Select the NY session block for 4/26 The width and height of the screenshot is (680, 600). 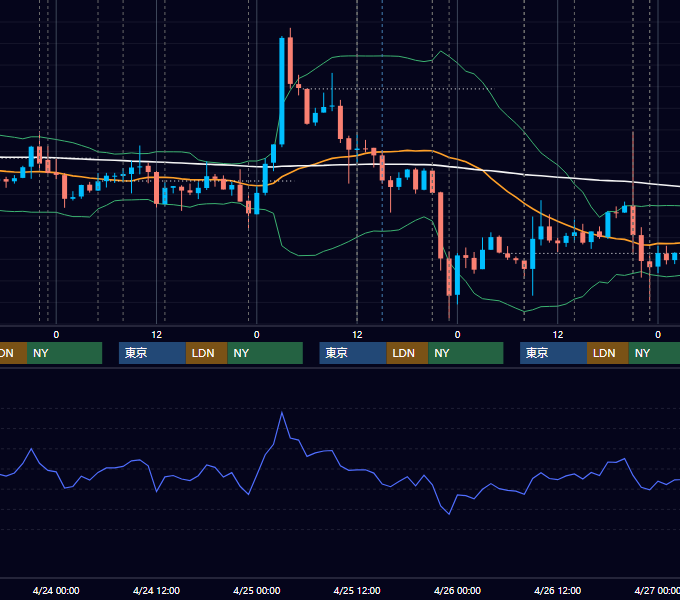(x=654, y=353)
